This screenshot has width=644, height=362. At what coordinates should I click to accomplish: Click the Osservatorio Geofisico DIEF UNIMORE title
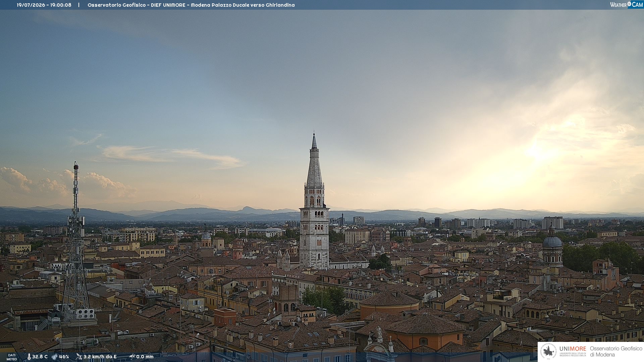coord(191,5)
